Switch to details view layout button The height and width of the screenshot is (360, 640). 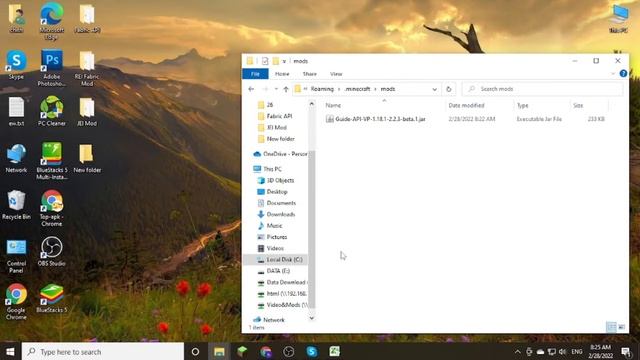[x=611, y=327]
